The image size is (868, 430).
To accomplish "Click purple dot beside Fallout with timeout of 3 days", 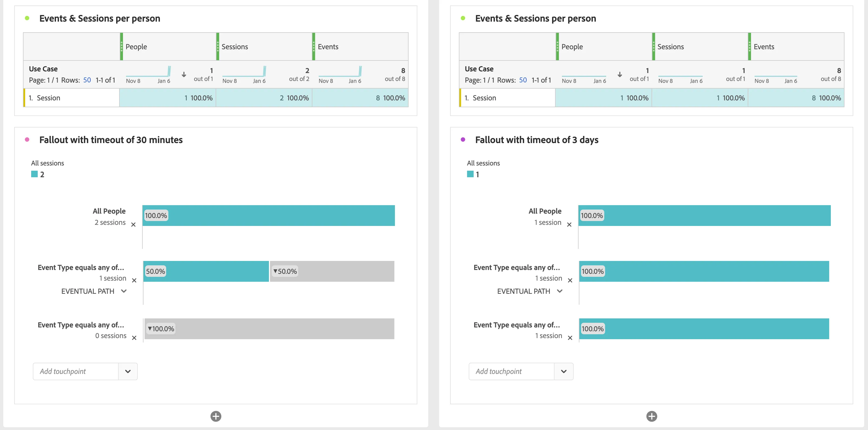I will [463, 140].
